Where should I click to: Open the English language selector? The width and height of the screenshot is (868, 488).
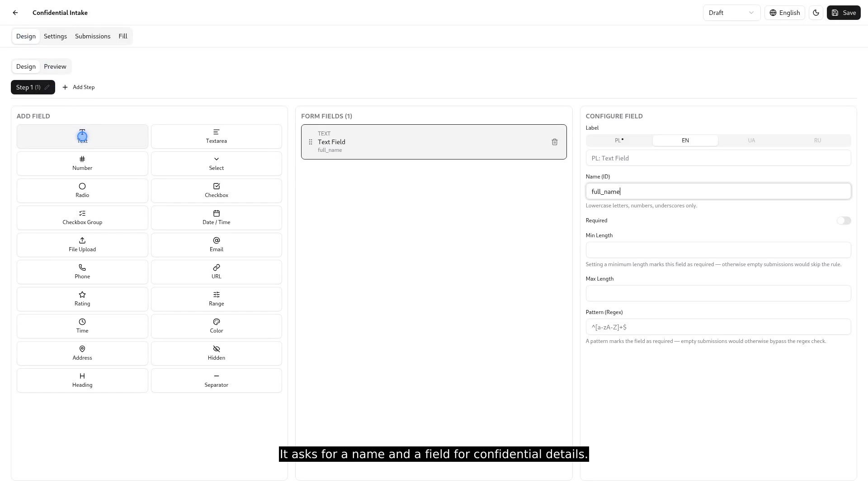(x=785, y=13)
